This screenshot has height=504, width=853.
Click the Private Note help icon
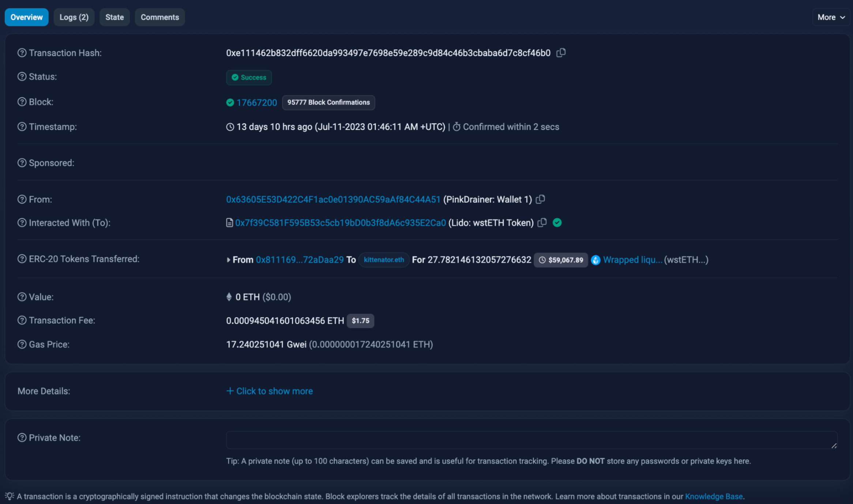[22, 438]
